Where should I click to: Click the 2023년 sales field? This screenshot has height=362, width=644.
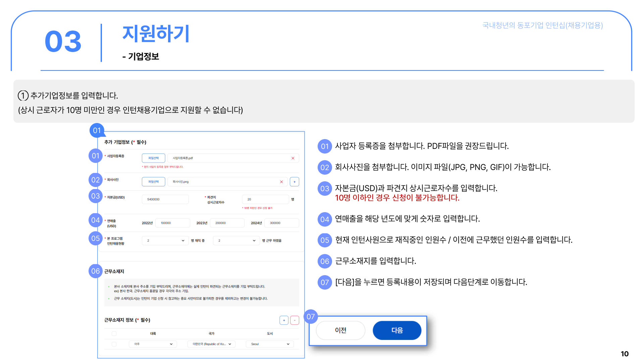[227, 223]
